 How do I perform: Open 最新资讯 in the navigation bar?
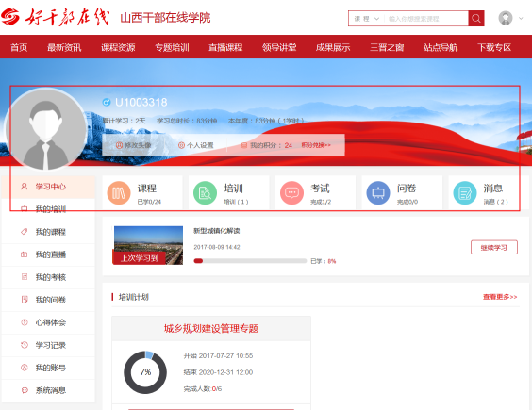pos(64,47)
